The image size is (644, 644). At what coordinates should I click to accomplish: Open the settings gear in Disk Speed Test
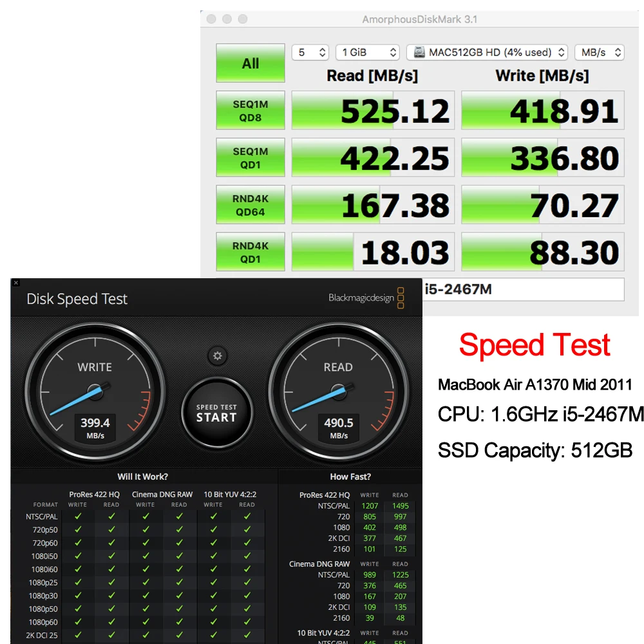[217, 355]
